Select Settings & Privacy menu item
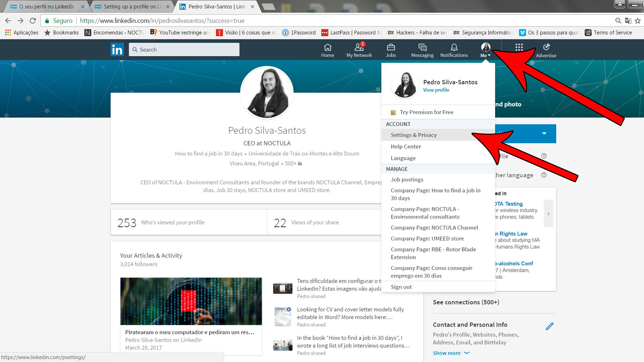The height and width of the screenshot is (362, 644). [x=438, y=135]
